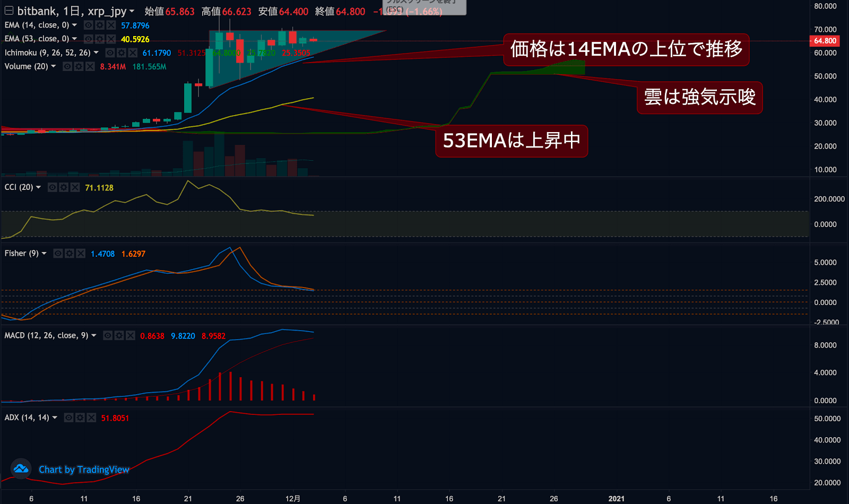Collapse the legend with the minus box
The image size is (849, 504).
click(x=9, y=11)
